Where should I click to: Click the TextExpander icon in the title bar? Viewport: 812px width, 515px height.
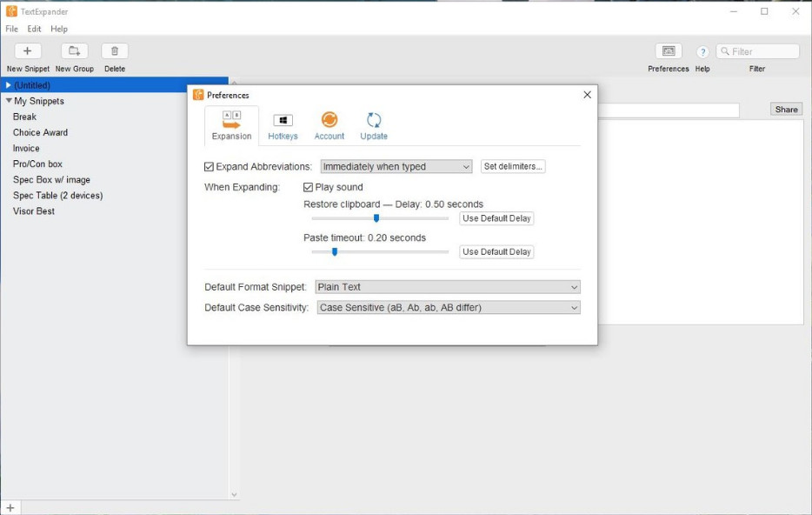pos(11,11)
